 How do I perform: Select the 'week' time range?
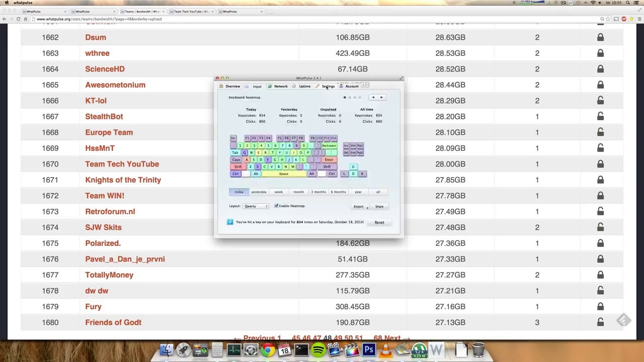coord(279,192)
